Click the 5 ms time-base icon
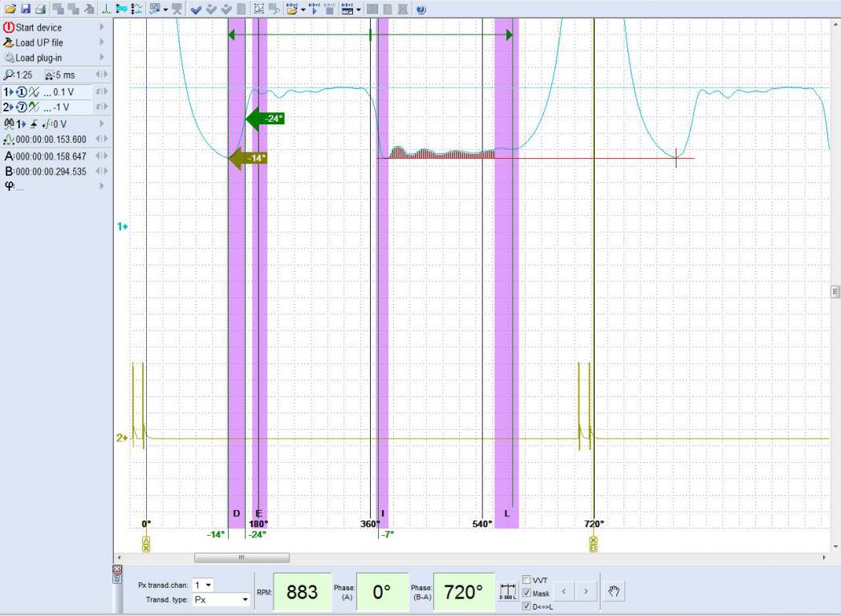841x616 pixels. (49, 75)
